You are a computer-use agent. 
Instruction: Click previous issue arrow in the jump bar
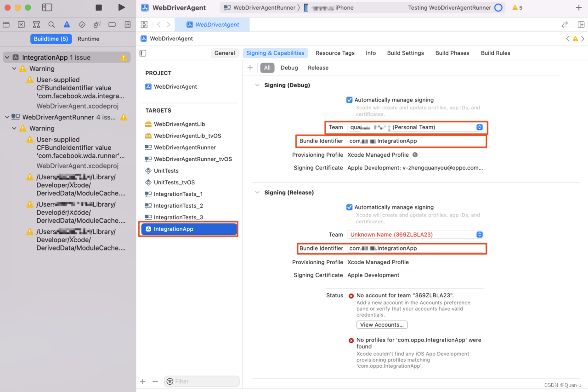click(x=568, y=39)
